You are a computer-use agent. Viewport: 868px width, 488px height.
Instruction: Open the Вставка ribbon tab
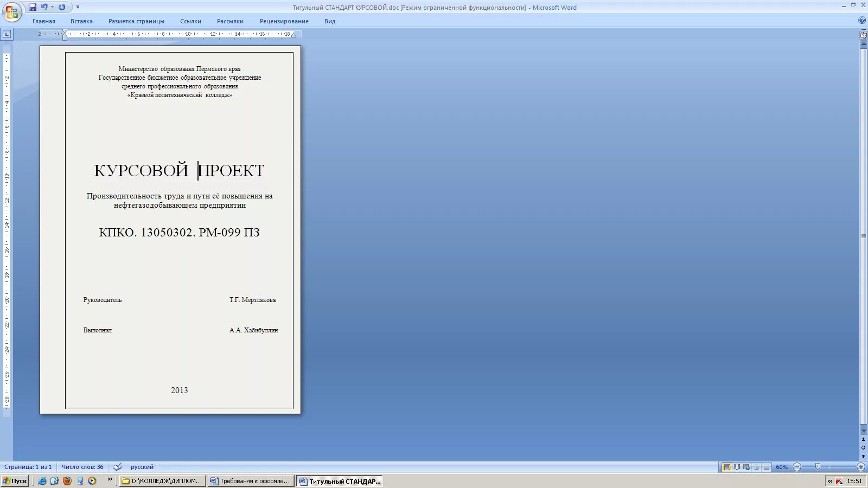click(x=81, y=21)
